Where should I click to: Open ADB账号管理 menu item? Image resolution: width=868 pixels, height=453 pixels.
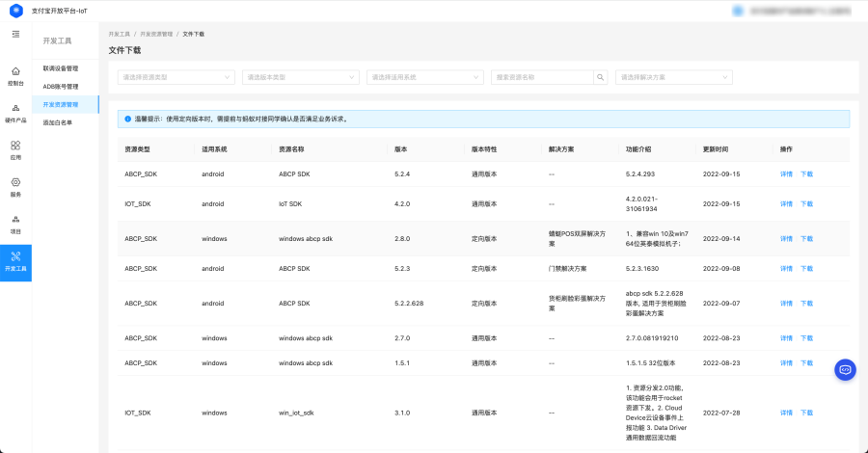click(x=61, y=87)
